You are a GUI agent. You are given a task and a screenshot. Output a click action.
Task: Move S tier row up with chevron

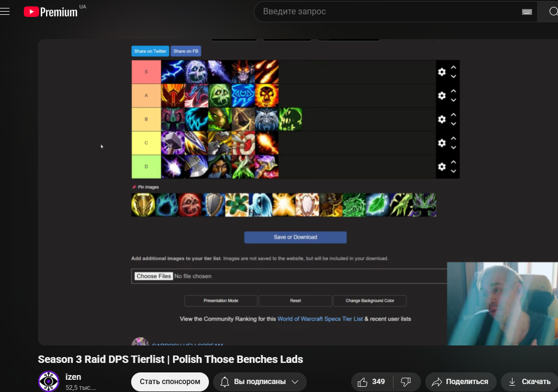(453, 67)
